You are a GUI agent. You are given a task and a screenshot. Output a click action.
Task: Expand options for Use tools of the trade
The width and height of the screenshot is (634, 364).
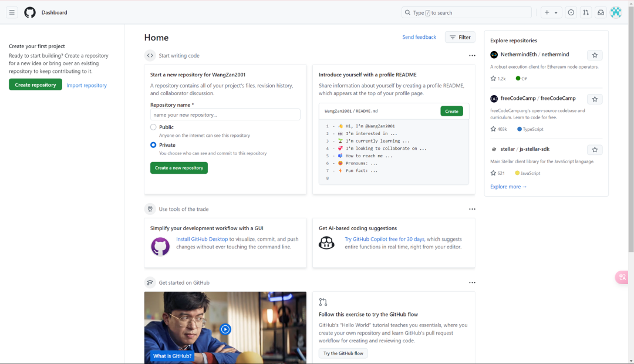pyautogui.click(x=472, y=209)
